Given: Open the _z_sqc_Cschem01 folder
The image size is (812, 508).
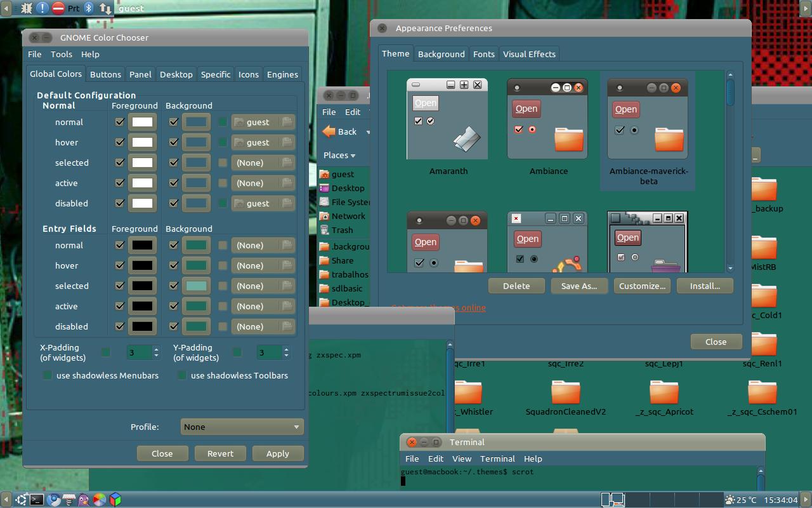Looking at the screenshot, I should [763, 398].
